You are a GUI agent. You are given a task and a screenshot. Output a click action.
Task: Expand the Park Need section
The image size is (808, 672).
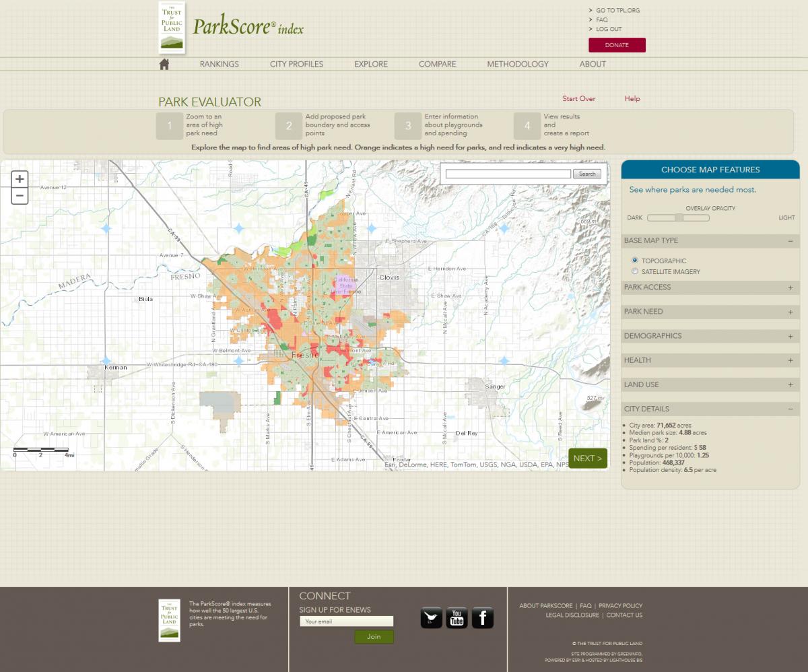tap(710, 312)
